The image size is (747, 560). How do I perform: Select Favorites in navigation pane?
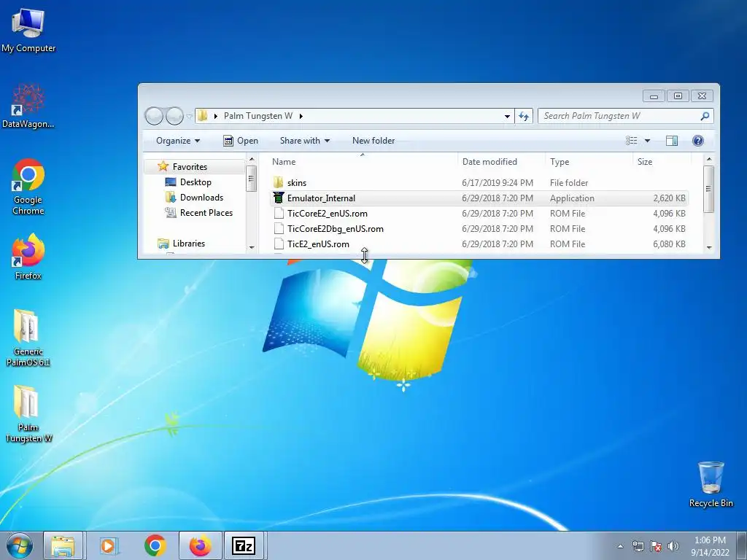click(190, 167)
